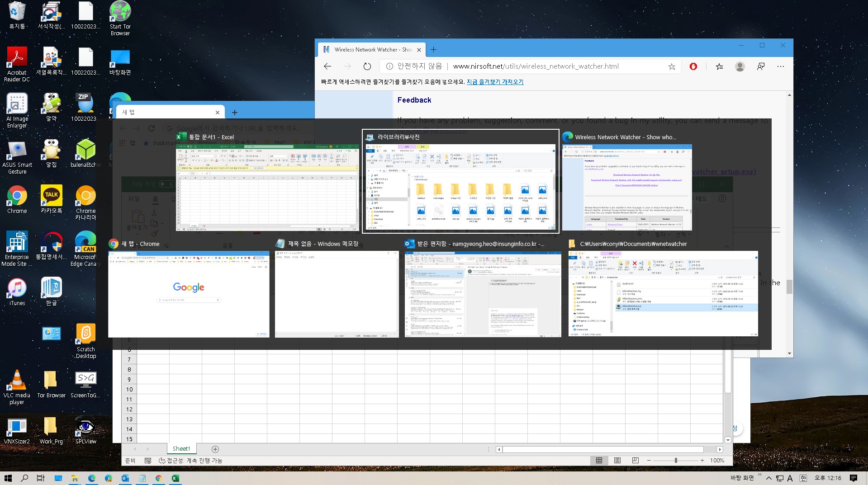Image resolution: width=868 pixels, height=485 pixels.
Task: Click the Excel zoom out minus button
Action: [x=649, y=461]
